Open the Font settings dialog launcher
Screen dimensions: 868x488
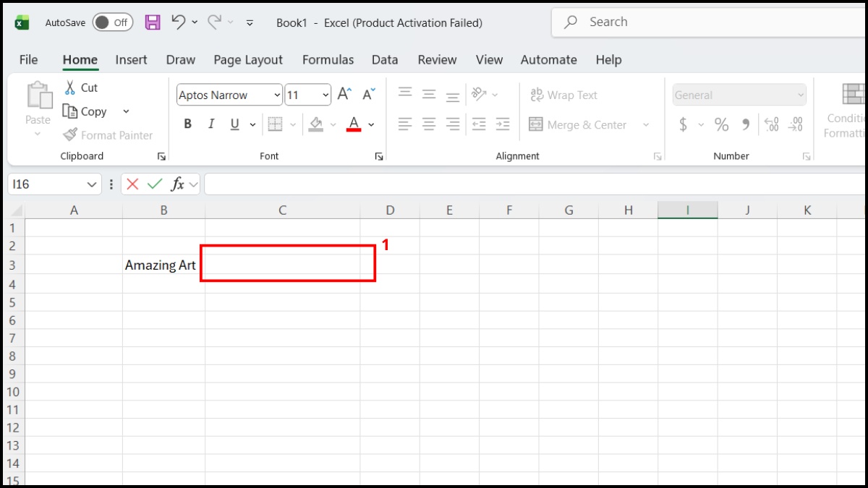click(379, 155)
